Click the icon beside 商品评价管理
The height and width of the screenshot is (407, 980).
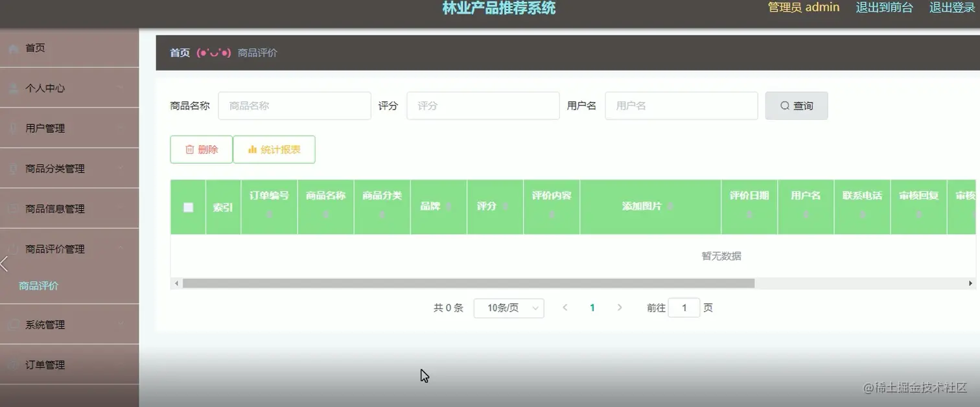13,250
